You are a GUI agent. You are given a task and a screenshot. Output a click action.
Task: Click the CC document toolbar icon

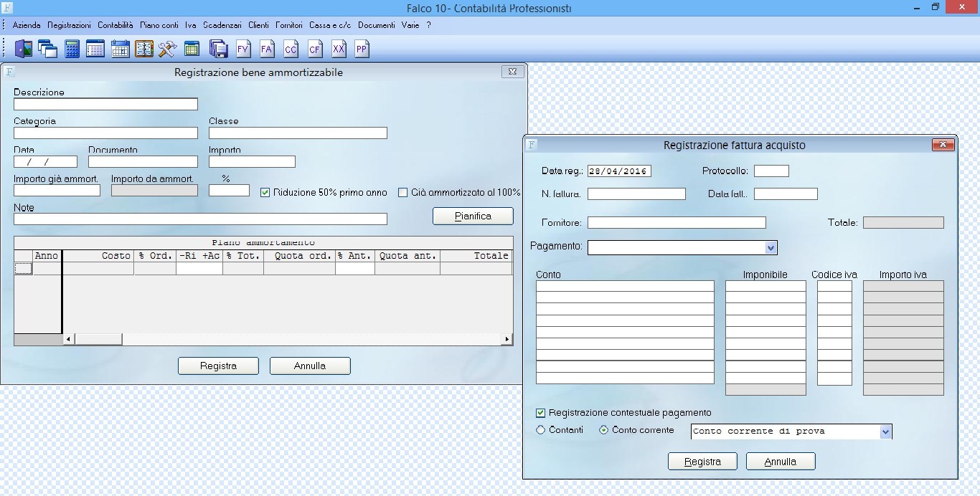[x=291, y=49]
